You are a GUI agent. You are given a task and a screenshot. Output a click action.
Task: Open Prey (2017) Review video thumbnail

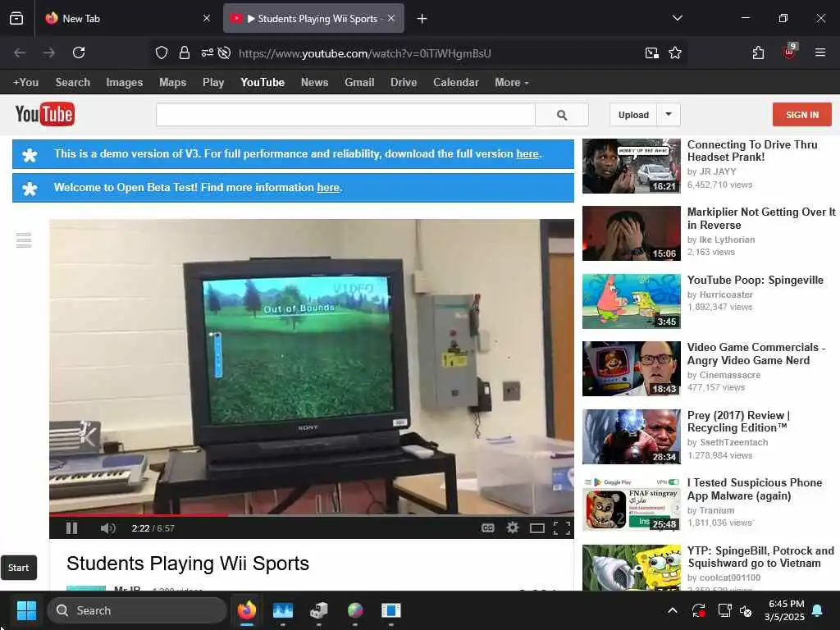632,436
